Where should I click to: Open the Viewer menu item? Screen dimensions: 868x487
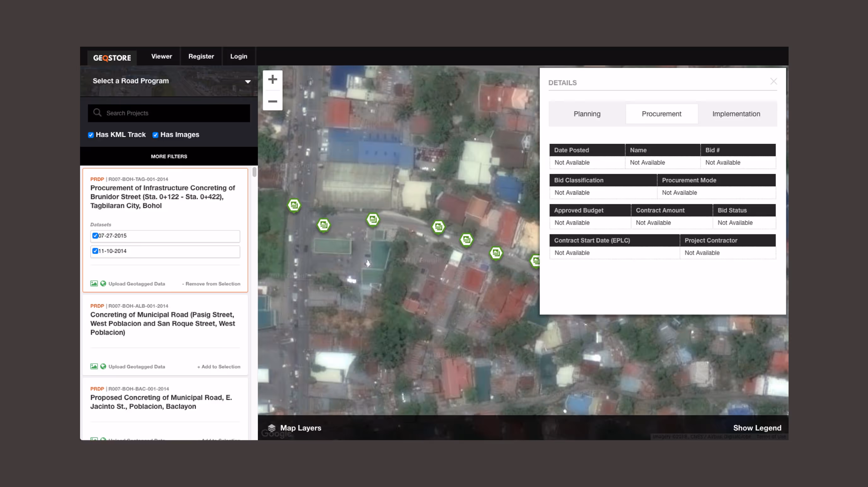click(x=161, y=56)
